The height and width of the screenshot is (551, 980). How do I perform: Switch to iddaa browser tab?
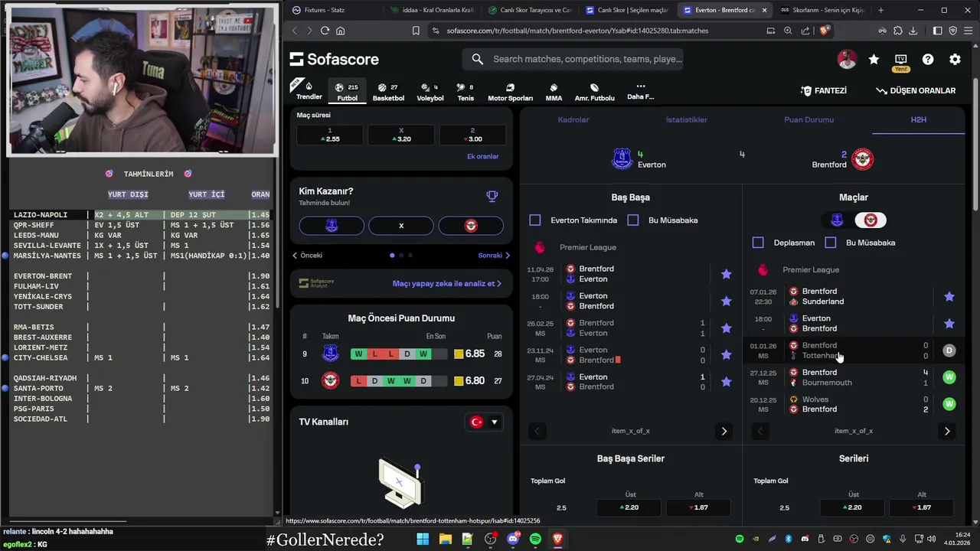point(432,10)
